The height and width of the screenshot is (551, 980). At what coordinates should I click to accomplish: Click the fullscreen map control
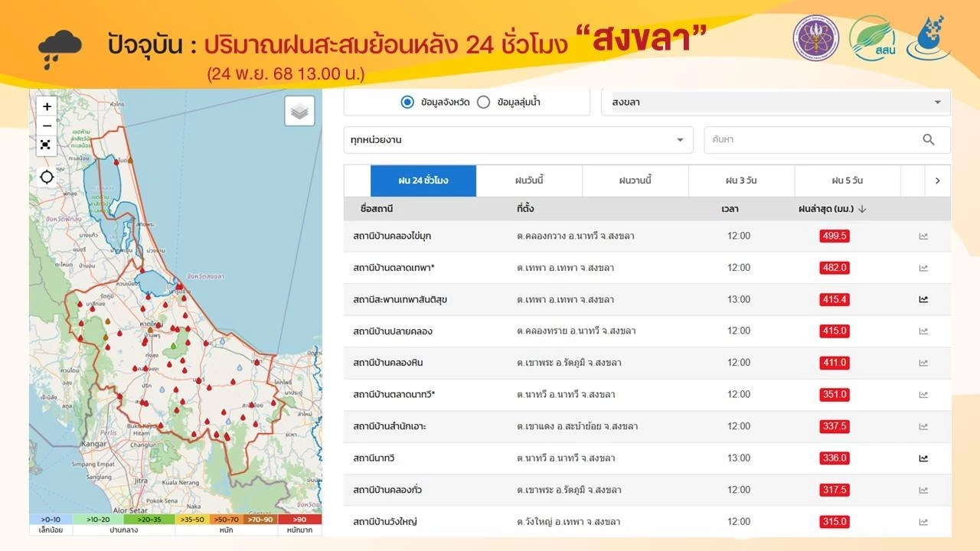click(46, 145)
